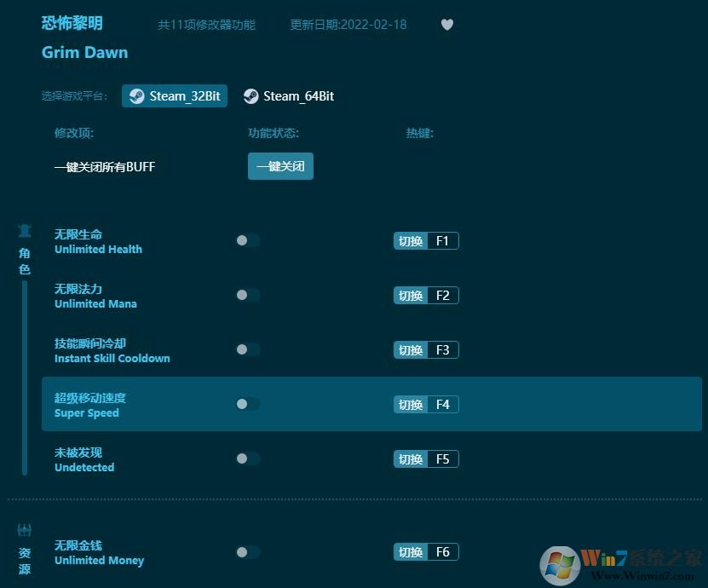Click the Steam icon beside Steam_64Bit
The width and height of the screenshot is (708, 588).
(x=250, y=96)
